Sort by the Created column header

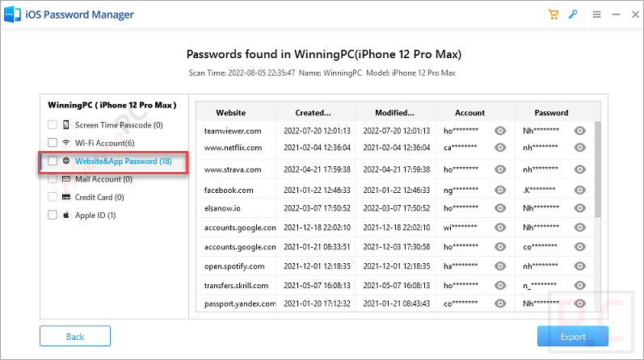(x=313, y=112)
